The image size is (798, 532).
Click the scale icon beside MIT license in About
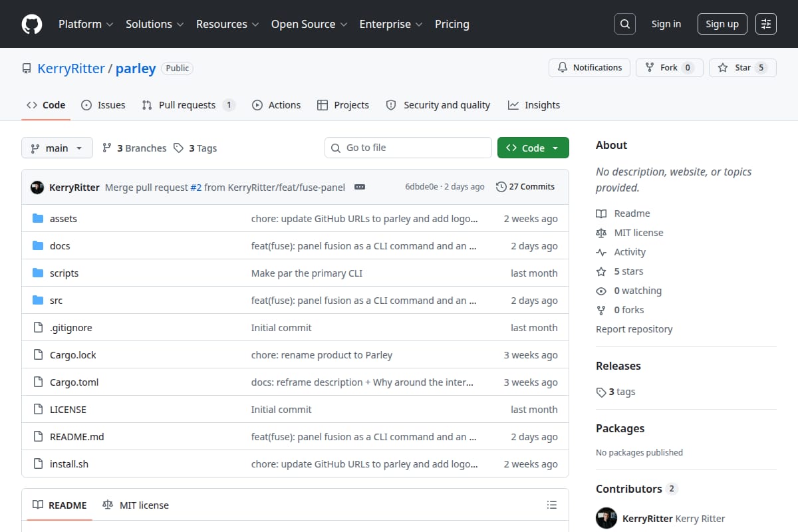pyautogui.click(x=601, y=233)
